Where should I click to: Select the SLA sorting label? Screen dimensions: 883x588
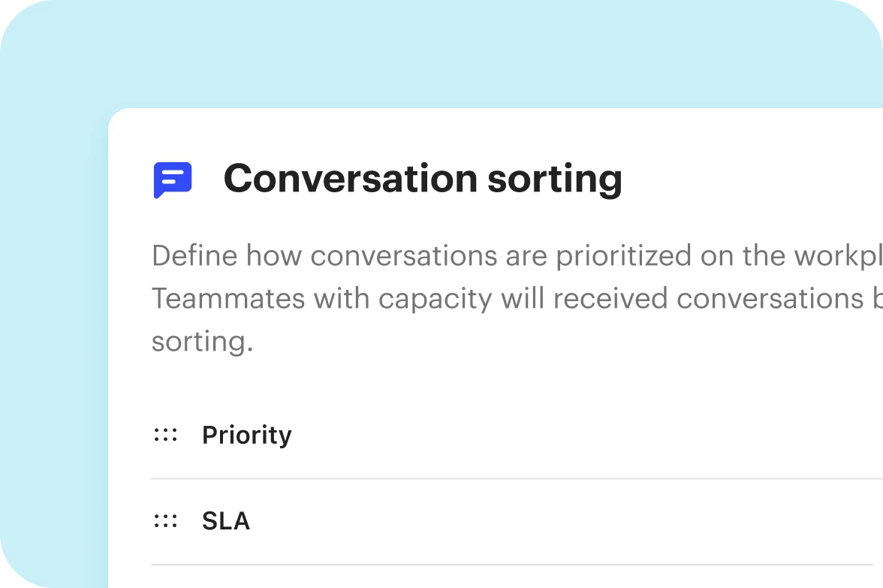tap(226, 521)
